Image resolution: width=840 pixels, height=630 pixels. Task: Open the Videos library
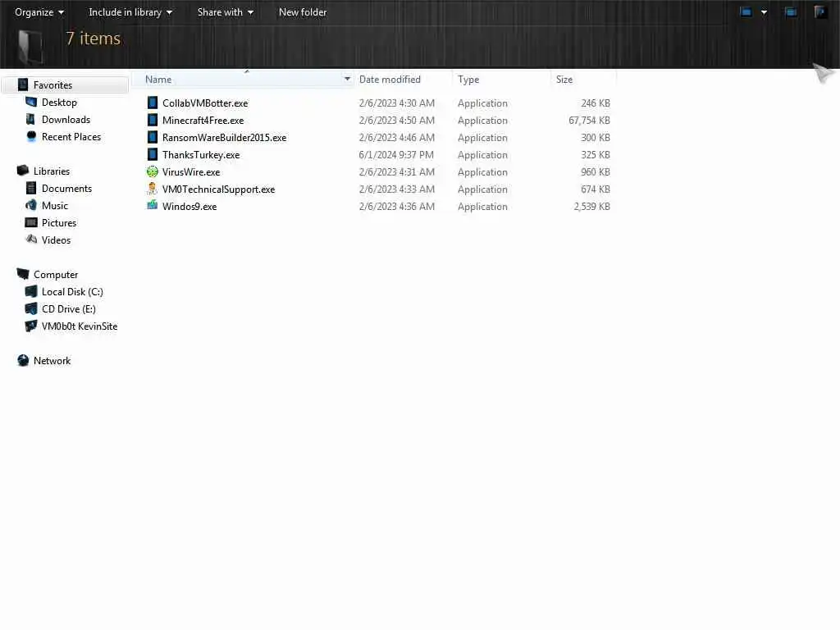click(57, 240)
